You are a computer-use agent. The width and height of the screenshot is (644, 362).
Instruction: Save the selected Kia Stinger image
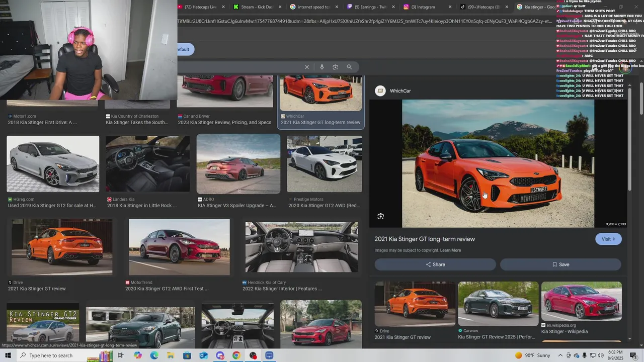click(x=560, y=264)
